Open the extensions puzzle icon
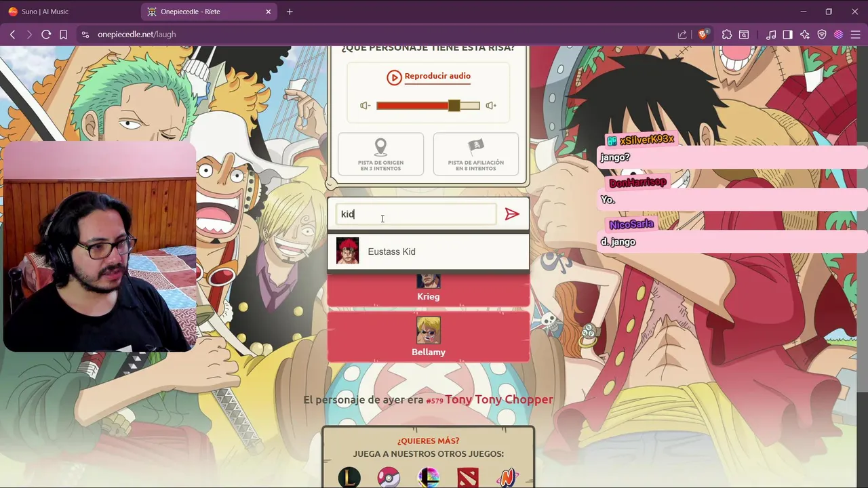 (727, 35)
